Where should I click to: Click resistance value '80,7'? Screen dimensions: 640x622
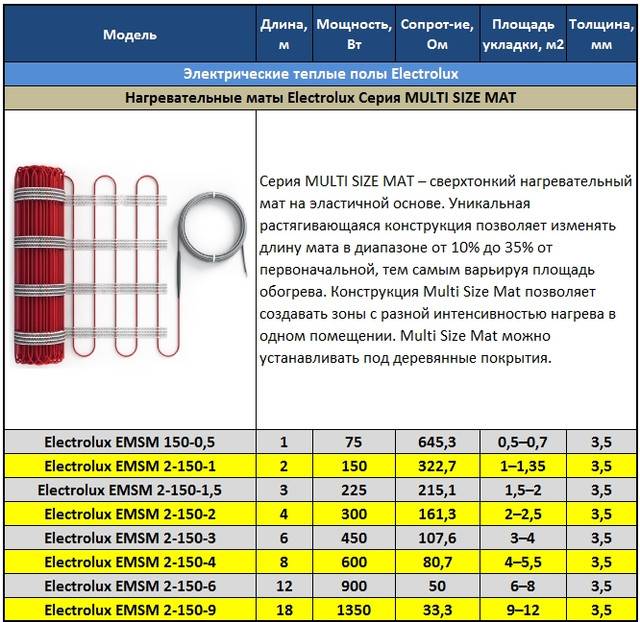coord(437,562)
